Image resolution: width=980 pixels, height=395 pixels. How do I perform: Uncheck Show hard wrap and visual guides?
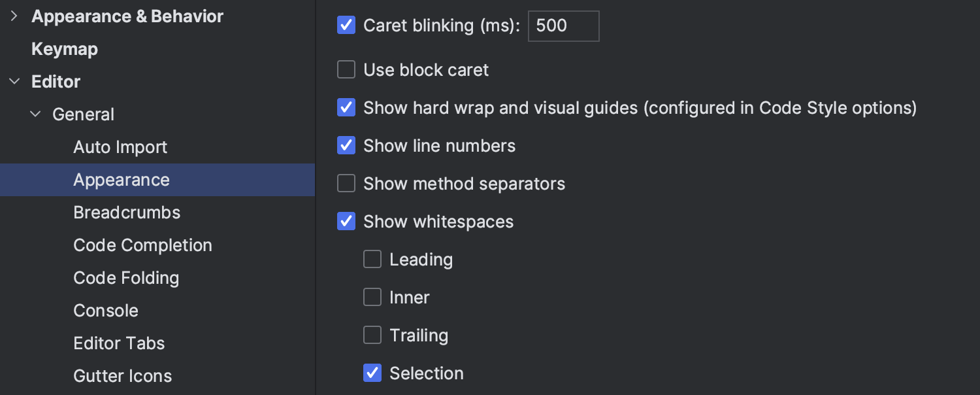coord(346,107)
